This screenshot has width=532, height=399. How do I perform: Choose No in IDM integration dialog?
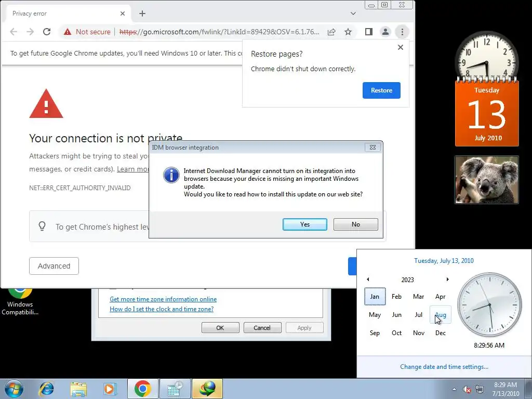[x=355, y=224]
